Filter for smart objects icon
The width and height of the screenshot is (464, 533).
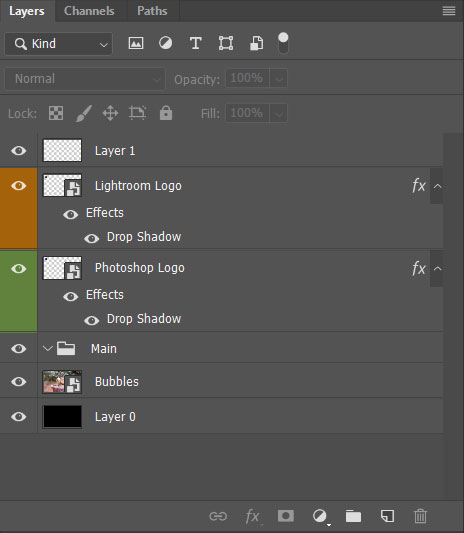click(256, 44)
